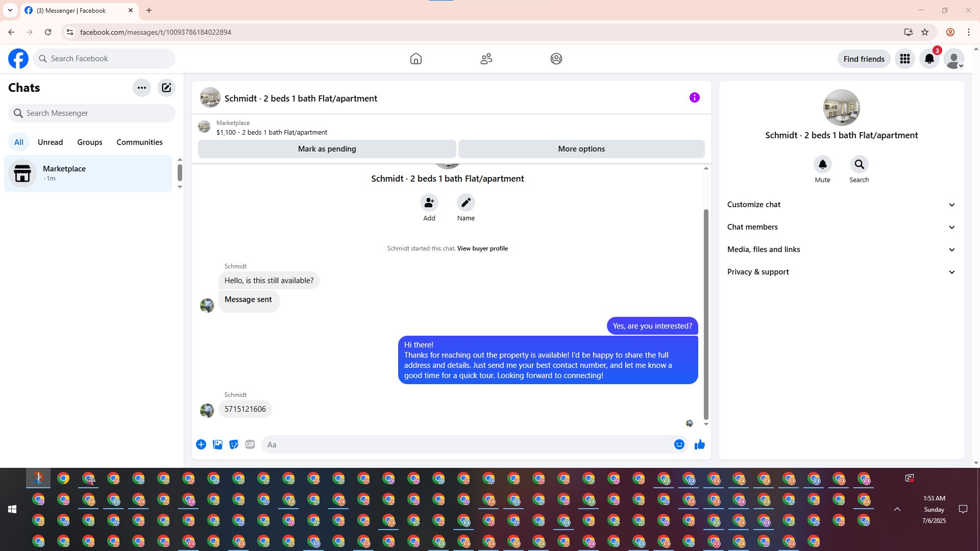Image resolution: width=980 pixels, height=551 pixels.
Task: Attach a photo using the image icon
Action: click(x=217, y=444)
